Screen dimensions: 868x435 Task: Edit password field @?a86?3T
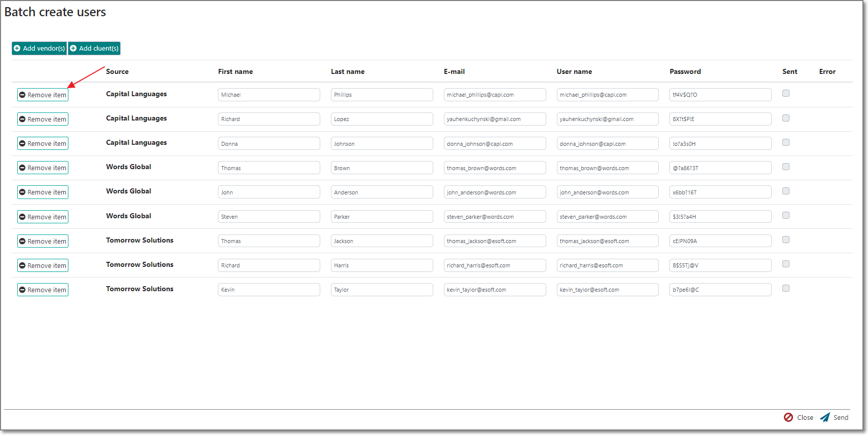(x=721, y=168)
